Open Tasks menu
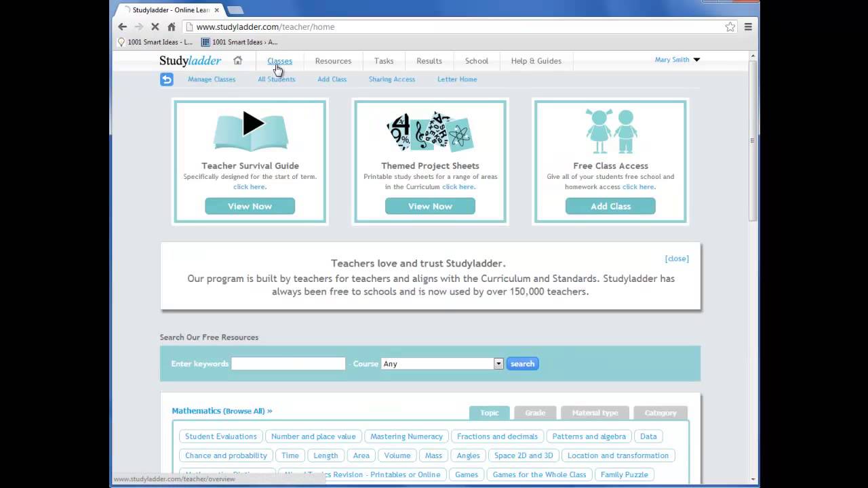The height and width of the screenshot is (488, 868). click(x=384, y=61)
